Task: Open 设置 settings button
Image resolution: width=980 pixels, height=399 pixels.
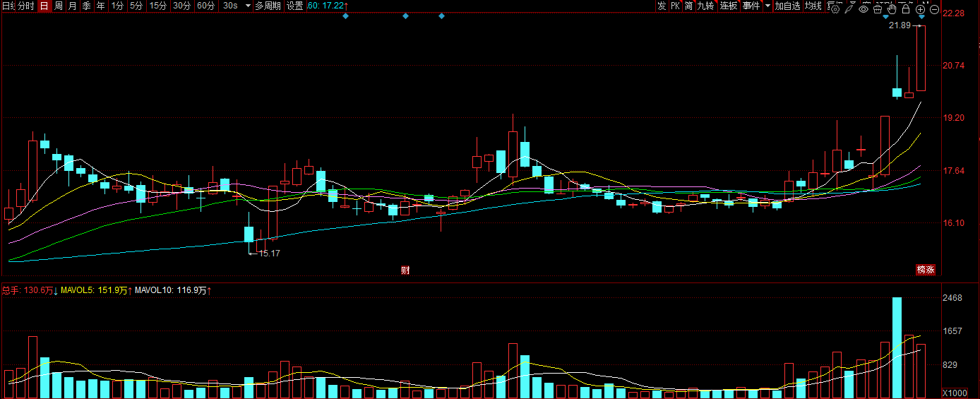Action: pyautogui.click(x=295, y=6)
